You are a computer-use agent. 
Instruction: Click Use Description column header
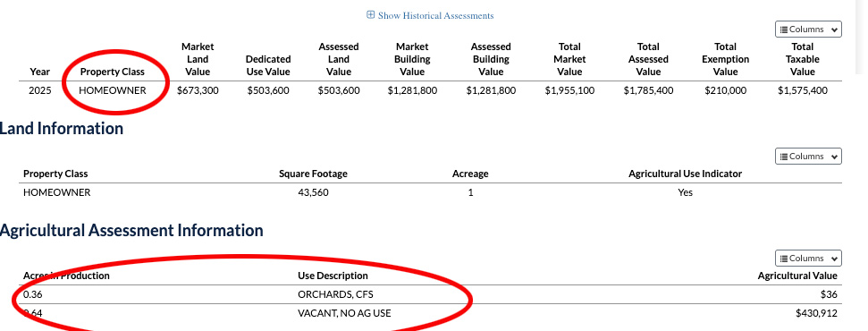[x=333, y=276]
